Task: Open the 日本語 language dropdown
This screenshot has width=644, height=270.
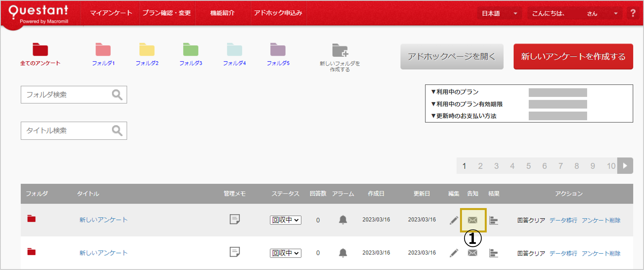Action: tap(499, 13)
